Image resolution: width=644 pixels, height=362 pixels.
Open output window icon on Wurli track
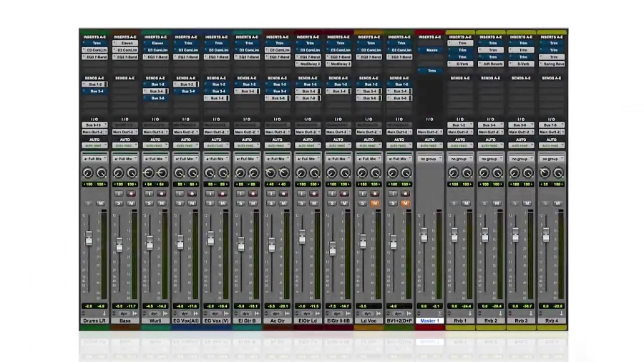(165, 313)
